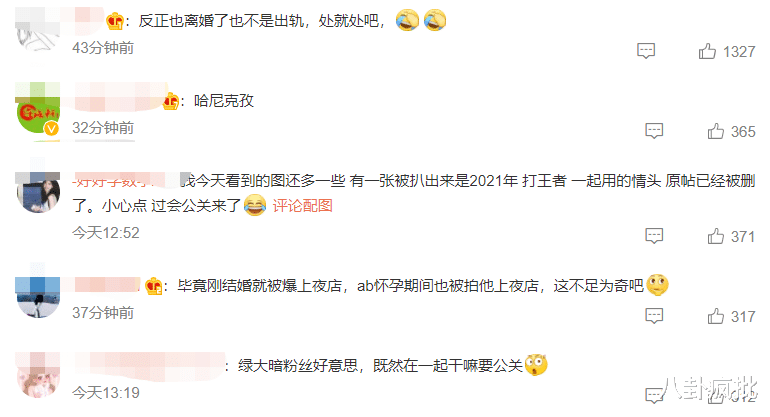The height and width of the screenshot is (417, 770).
Task: Click the crown badge before 哈尼克孜
Action: click(x=170, y=101)
